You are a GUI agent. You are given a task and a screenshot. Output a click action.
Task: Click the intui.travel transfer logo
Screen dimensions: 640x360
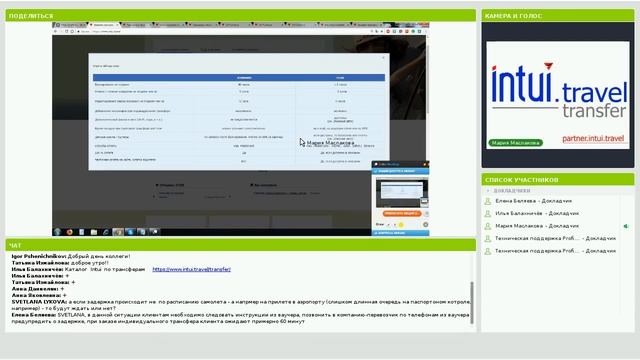(558, 91)
